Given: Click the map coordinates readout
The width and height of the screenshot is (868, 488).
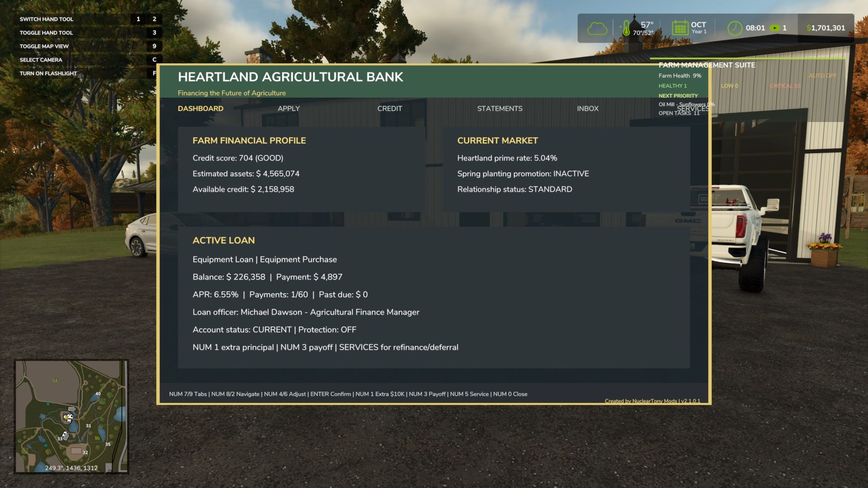Looking at the screenshot, I should click(71, 468).
